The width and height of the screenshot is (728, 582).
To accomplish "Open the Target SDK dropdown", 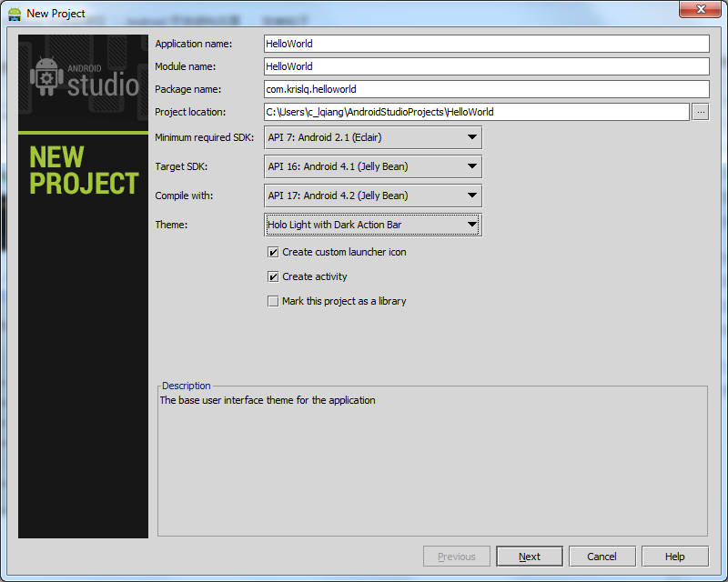I will click(472, 166).
